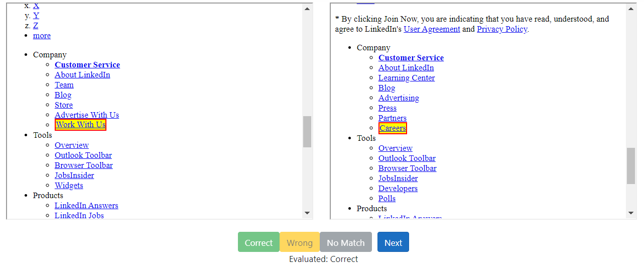This screenshot has width=644, height=265.
Task: Open JobsInsider in the right panel
Action: coord(398,179)
